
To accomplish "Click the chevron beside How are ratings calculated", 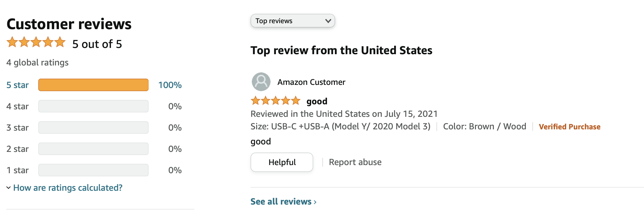I will tap(8, 188).
